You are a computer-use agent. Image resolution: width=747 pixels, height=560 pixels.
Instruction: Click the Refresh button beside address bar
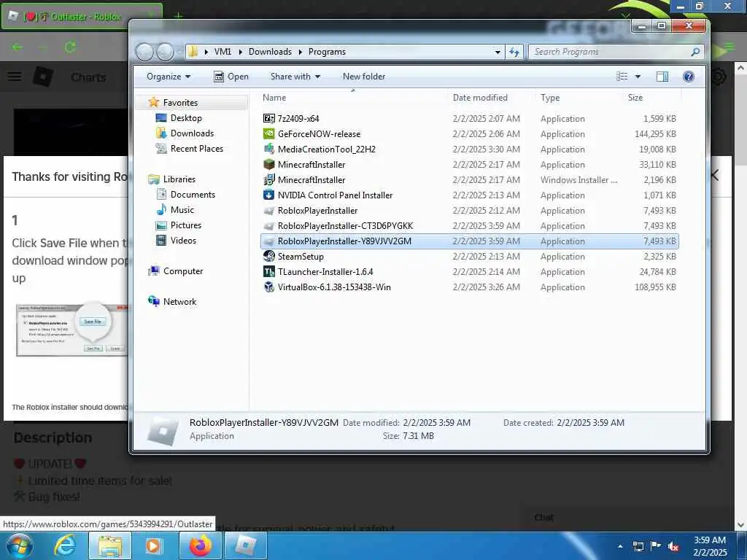coord(514,52)
